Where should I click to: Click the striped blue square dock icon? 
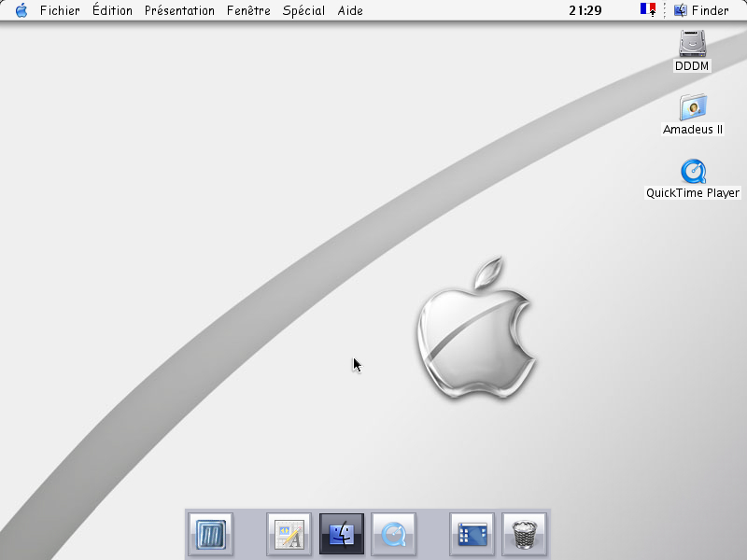pos(211,534)
